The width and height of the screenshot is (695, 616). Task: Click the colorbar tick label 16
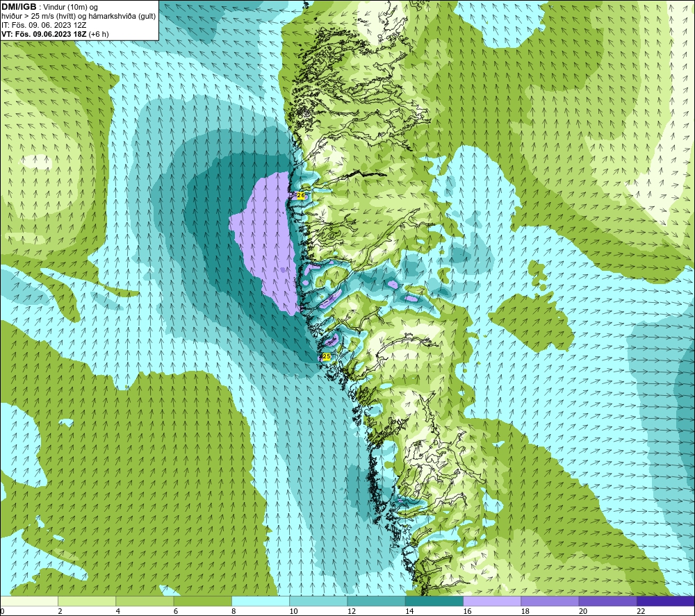[468, 611]
